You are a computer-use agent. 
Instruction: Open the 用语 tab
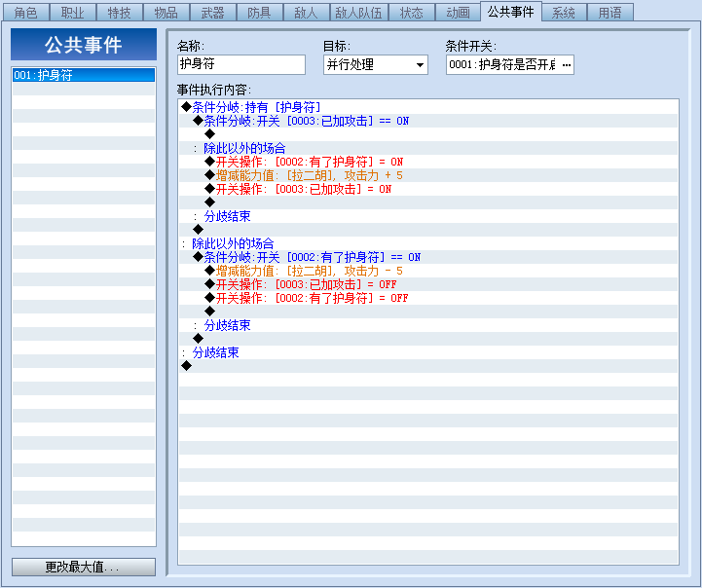(x=610, y=12)
